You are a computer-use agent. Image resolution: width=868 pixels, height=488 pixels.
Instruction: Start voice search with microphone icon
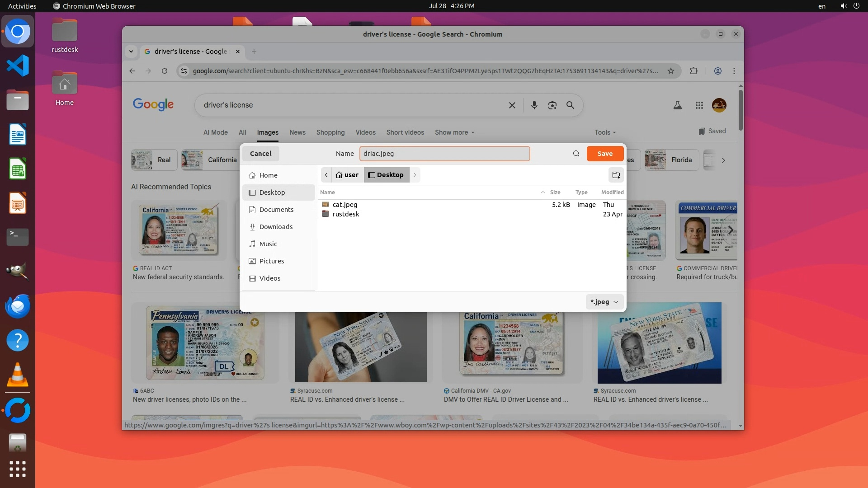coord(534,105)
